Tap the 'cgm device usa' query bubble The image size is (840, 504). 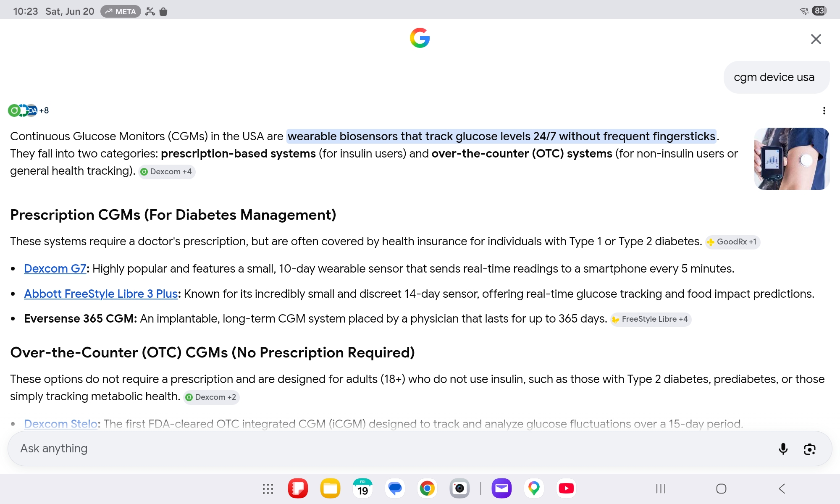(776, 77)
